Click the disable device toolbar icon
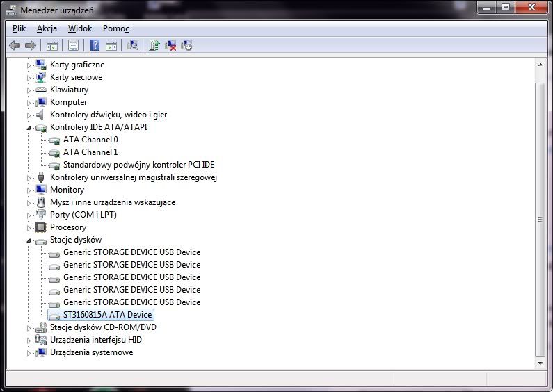 point(186,45)
